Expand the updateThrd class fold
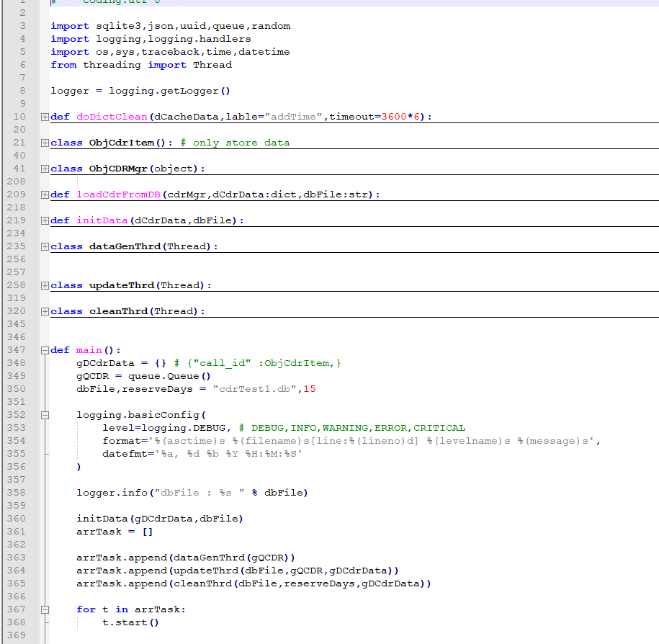The width and height of the screenshot is (659, 644). point(45,285)
